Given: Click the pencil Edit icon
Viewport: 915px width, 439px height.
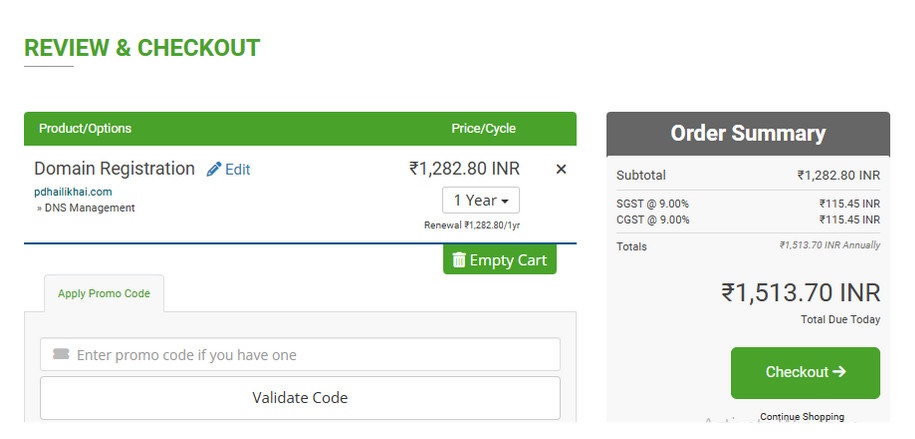Looking at the screenshot, I should point(214,169).
